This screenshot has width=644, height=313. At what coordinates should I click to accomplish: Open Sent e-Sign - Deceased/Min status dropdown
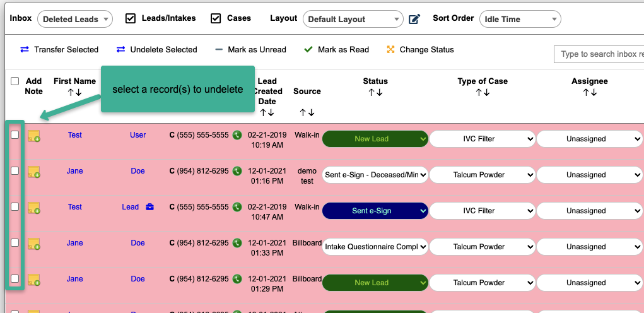point(375,175)
